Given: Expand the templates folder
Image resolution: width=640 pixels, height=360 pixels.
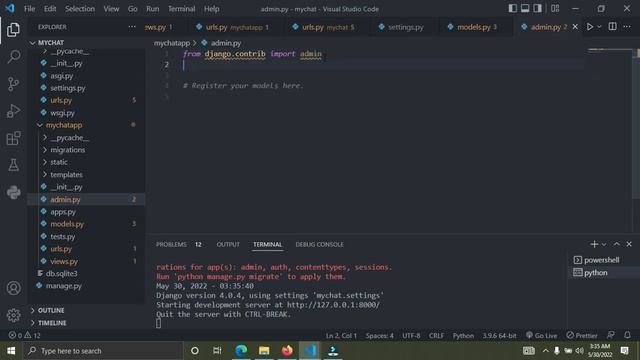Looking at the screenshot, I should point(87,174).
